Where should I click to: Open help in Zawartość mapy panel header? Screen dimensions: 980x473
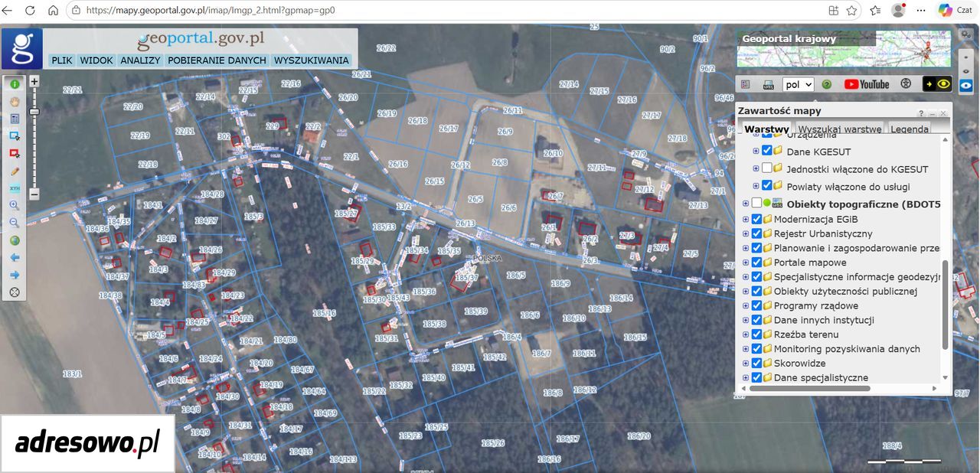(x=921, y=113)
